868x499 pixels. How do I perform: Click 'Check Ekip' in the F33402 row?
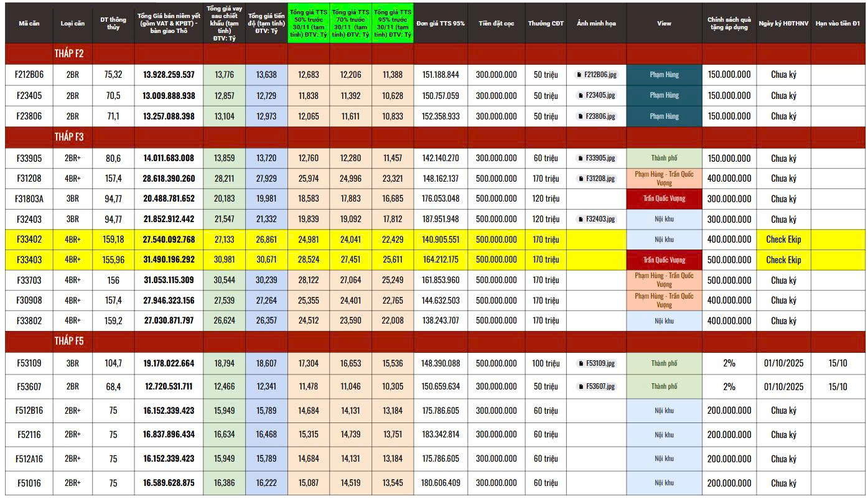(783, 240)
